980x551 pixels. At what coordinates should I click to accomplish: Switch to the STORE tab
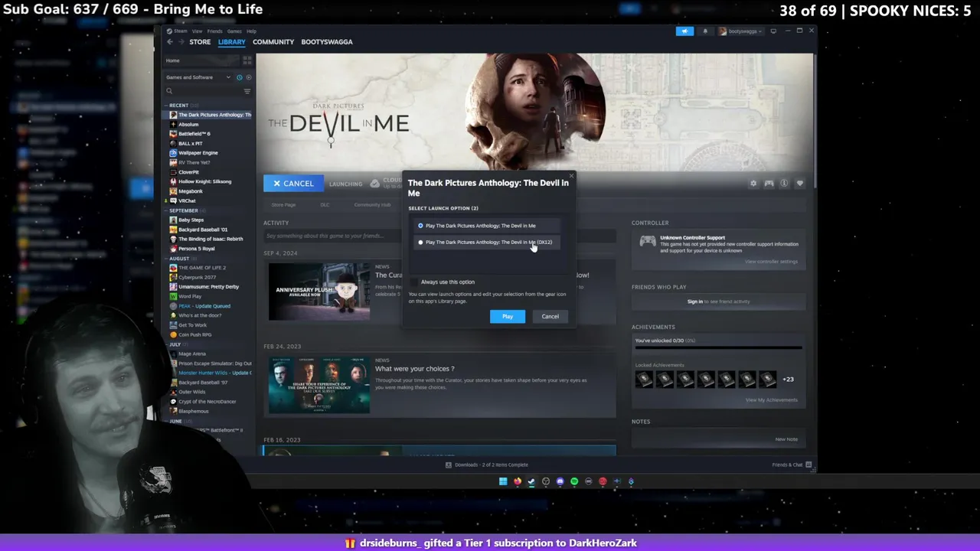coord(200,42)
